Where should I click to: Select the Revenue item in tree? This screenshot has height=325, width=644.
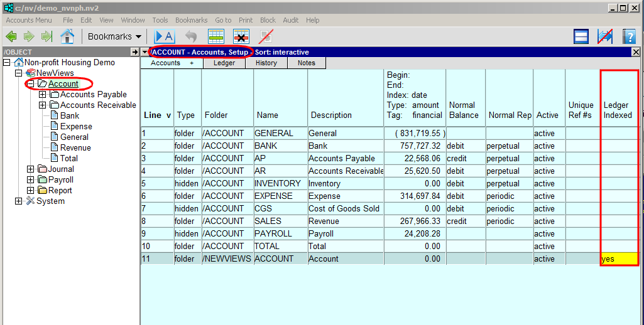click(75, 148)
